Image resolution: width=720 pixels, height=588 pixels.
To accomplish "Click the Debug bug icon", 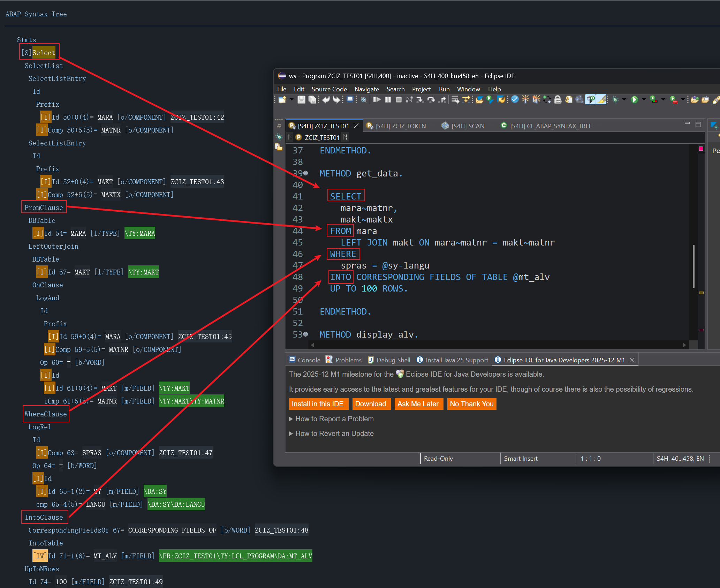I will (x=615, y=100).
